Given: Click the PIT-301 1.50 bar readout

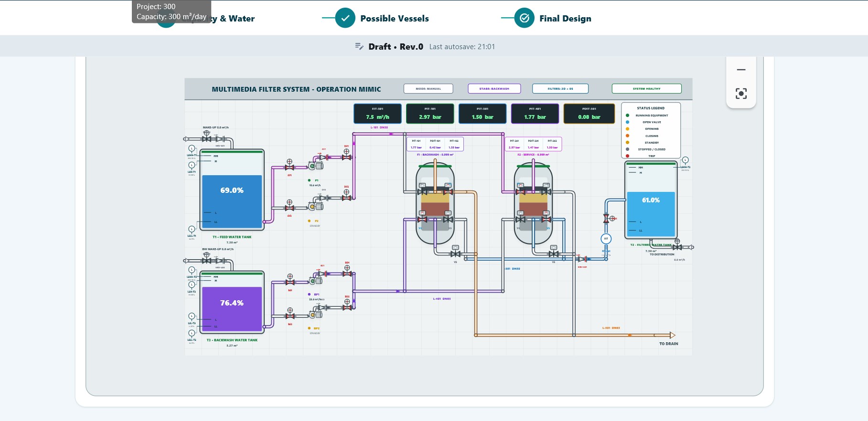Looking at the screenshot, I should point(482,114).
